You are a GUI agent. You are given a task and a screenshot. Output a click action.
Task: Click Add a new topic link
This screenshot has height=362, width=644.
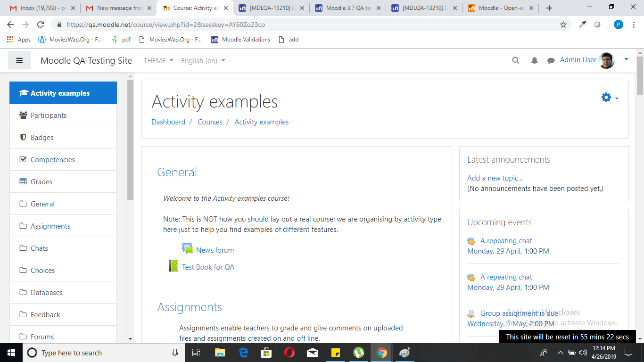[x=495, y=178]
